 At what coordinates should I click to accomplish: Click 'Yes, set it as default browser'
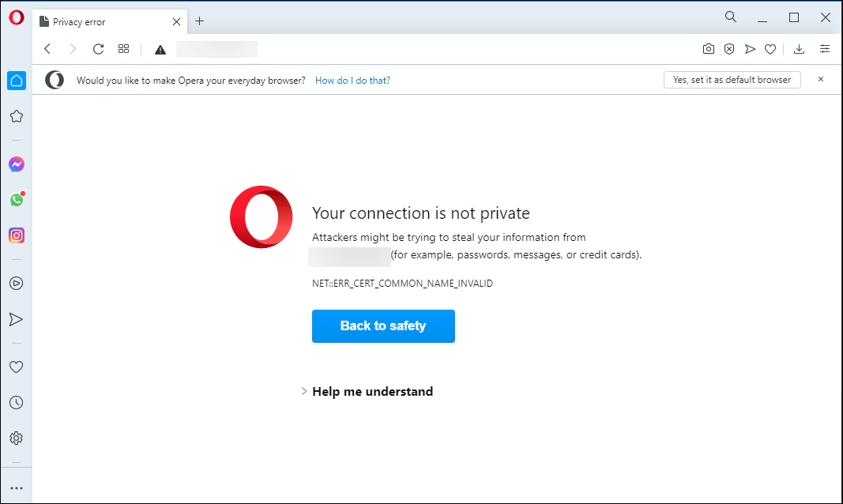pyautogui.click(x=732, y=80)
